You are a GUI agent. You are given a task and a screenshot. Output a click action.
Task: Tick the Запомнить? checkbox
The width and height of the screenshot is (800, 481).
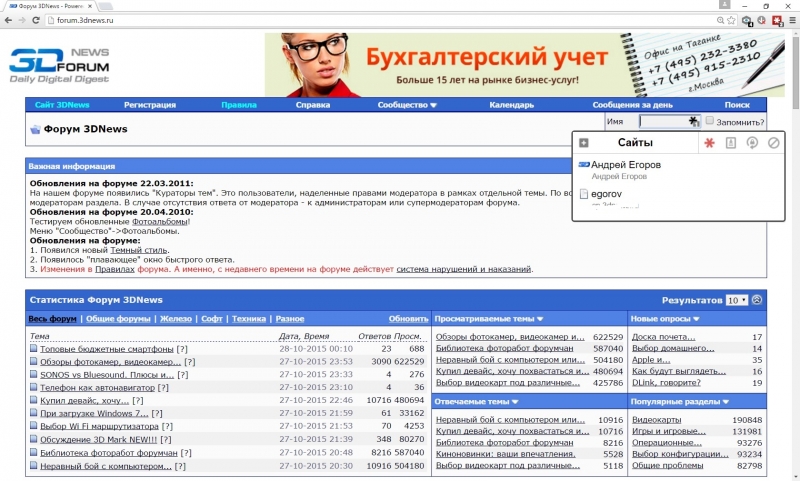coord(709,121)
